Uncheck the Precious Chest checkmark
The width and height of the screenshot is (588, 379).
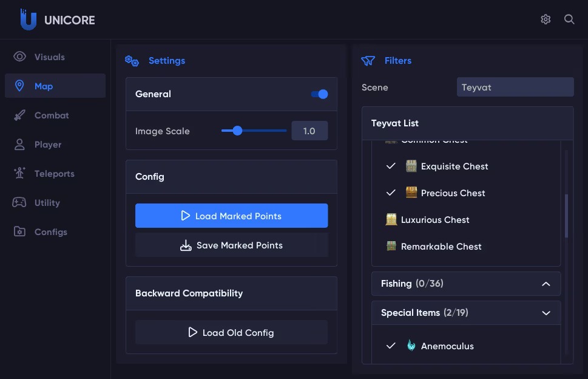(x=391, y=193)
